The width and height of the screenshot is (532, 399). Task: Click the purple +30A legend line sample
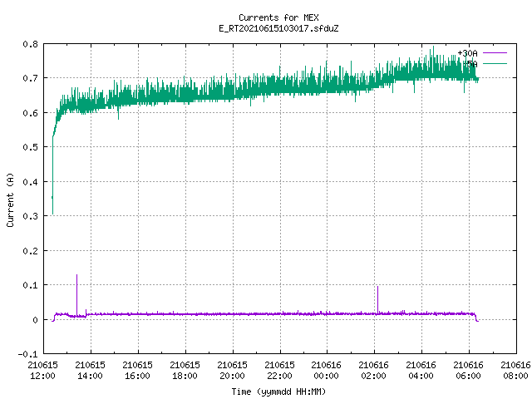495,53
